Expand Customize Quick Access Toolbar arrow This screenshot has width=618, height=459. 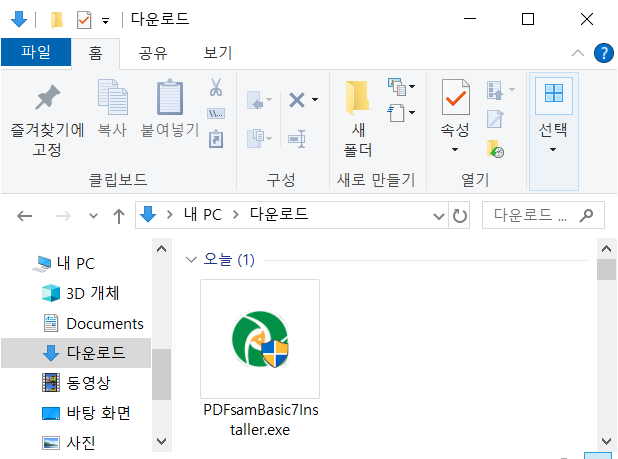click(105, 21)
